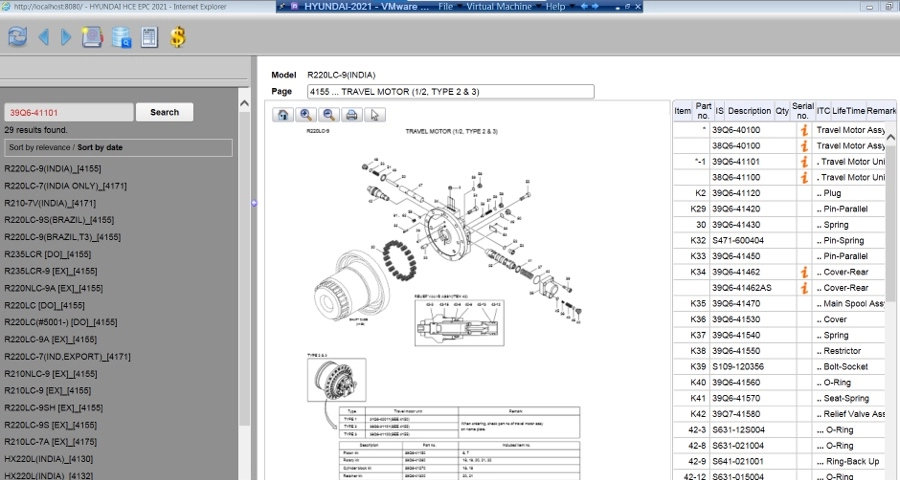Viewport: 900px width, 480px height.
Task: Select the 39Q6-41120 Plug row
Action: pyautogui.click(x=779, y=193)
